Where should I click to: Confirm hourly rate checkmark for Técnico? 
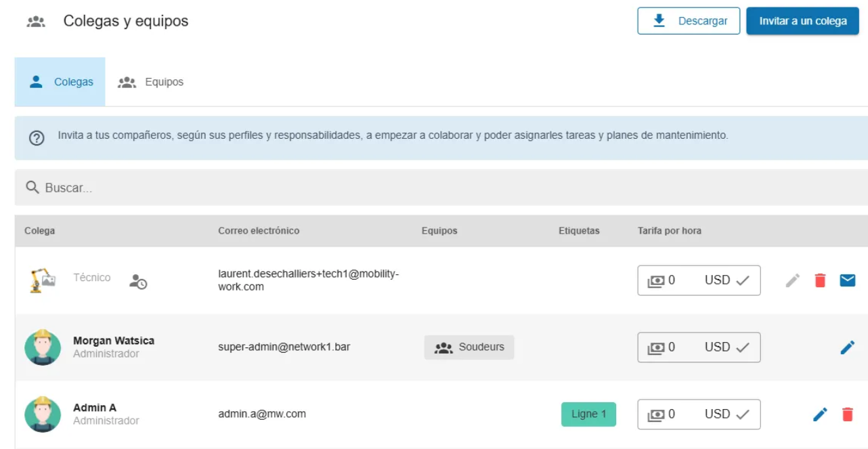pyautogui.click(x=742, y=280)
